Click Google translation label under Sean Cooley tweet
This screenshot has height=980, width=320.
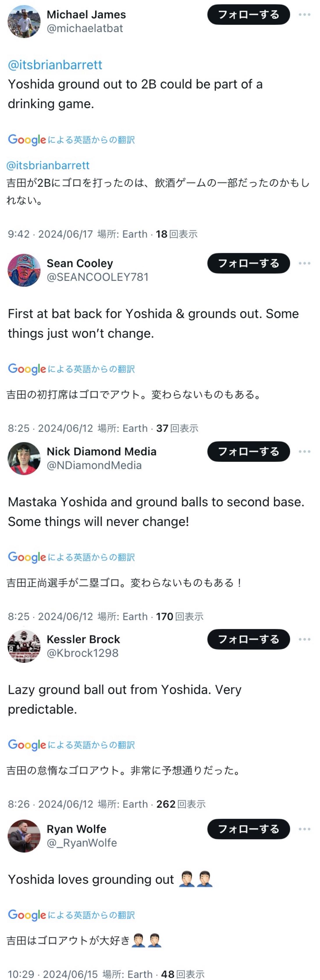click(x=72, y=369)
